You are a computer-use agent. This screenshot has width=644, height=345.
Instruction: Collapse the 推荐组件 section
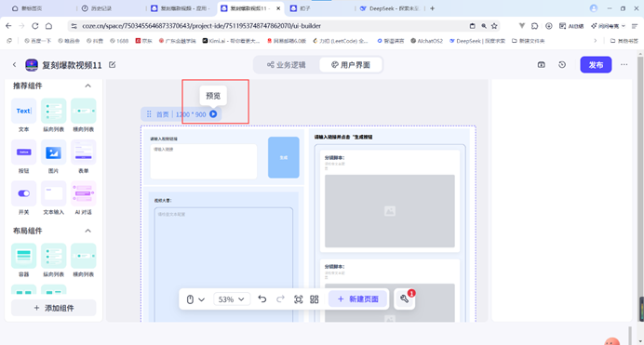87,86
